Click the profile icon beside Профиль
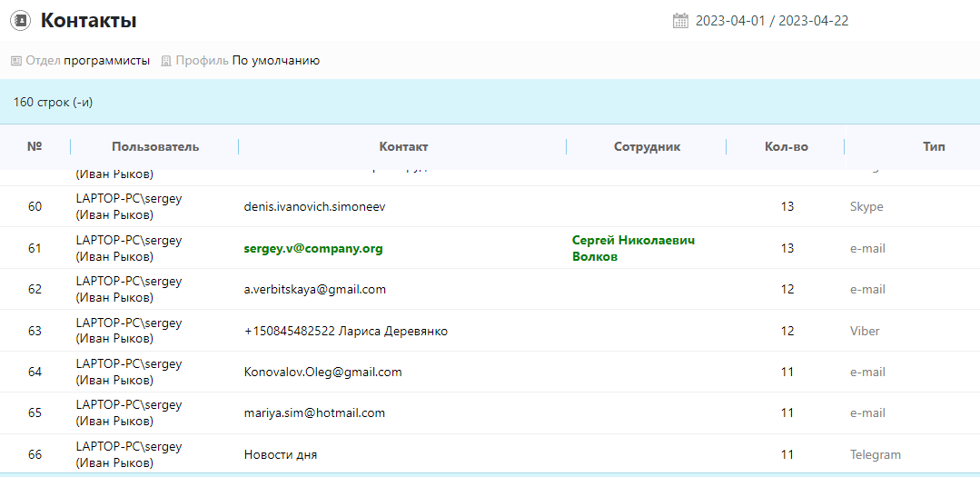Image resolution: width=980 pixels, height=477 pixels. pyautogui.click(x=166, y=61)
